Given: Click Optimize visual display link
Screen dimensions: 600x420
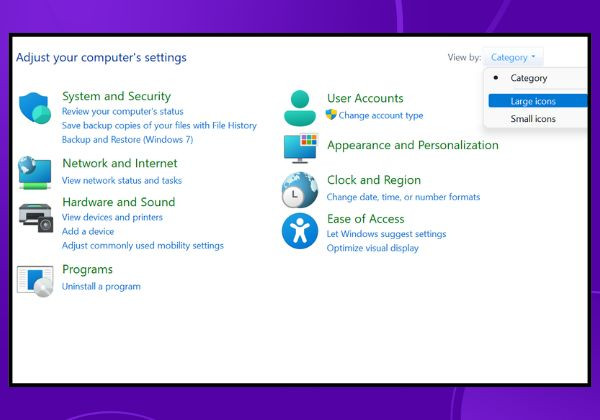Looking at the screenshot, I should click(x=373, y=248).
